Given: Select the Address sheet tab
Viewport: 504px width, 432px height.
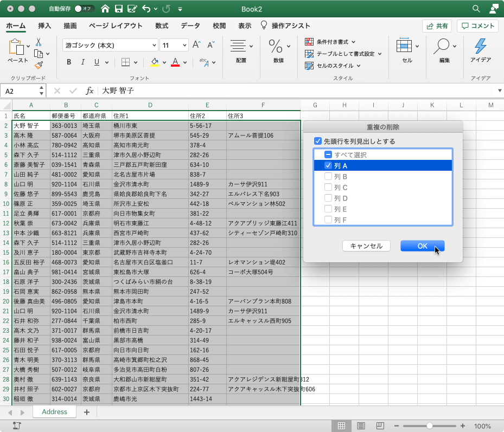Looking at the screenshot, I should pyautogui.click(x=54, y=412).
